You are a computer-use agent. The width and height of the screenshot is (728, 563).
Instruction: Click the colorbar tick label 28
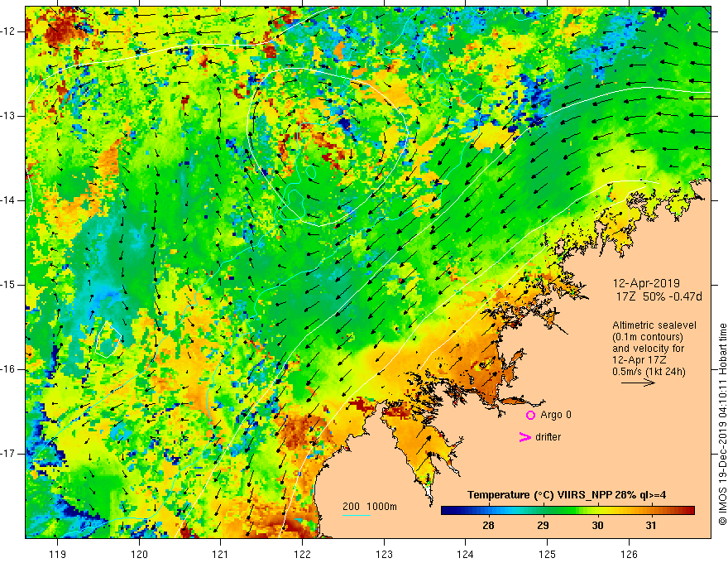(x=488, y=526)
